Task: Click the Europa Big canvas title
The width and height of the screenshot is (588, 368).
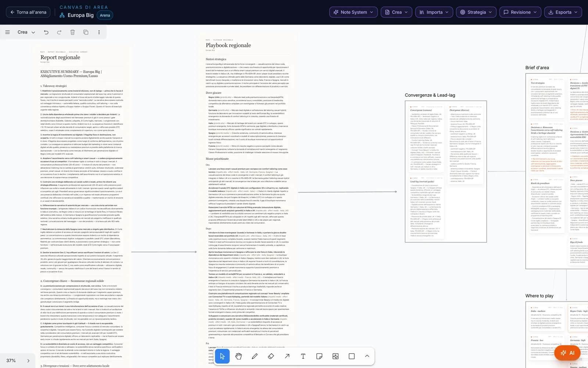Action: [x=80, y=15]
